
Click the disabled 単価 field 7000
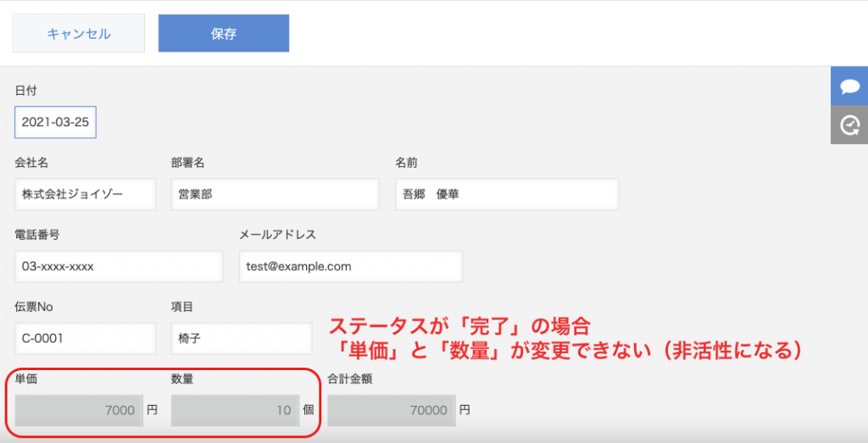[79, 410]
